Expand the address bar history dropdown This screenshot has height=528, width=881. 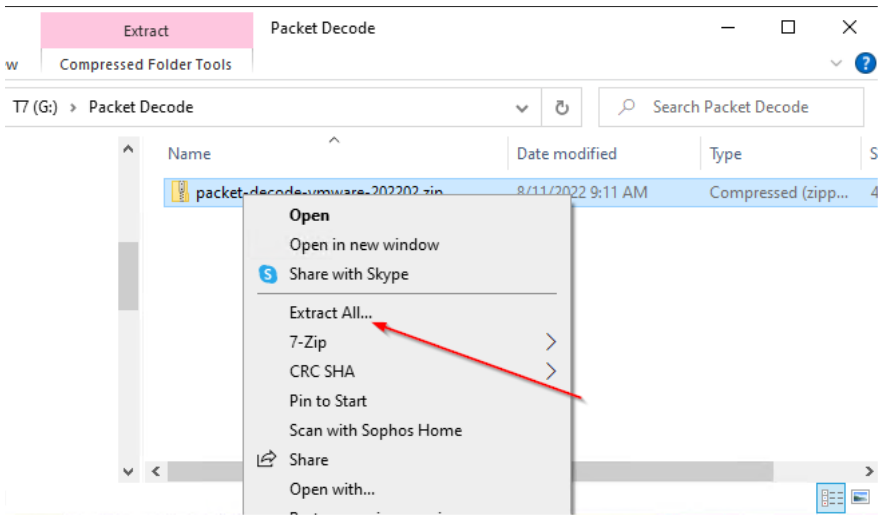pyautogui.click(x=522, y=107)
